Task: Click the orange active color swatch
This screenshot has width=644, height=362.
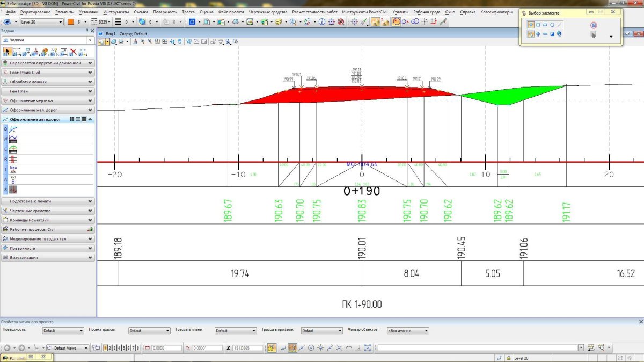Action: coord(70,22)
